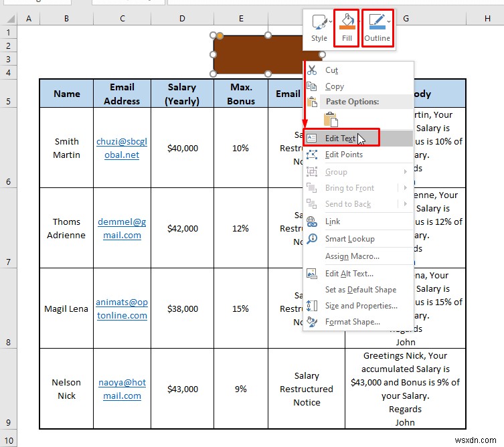504x447 pixels.
Task: Click the Outline pen icon
Action: (376, 22)
